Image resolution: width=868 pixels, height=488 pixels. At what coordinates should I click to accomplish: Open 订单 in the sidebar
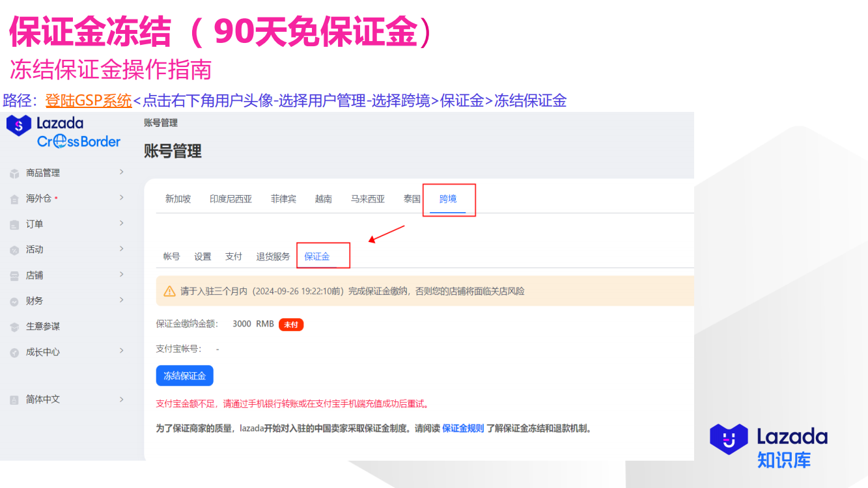click(35, 224)
